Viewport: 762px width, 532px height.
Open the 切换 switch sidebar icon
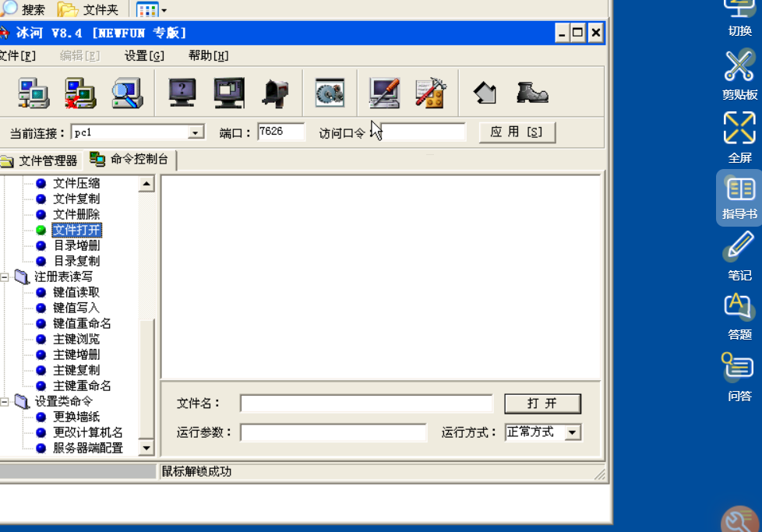[x=739, y=19]
